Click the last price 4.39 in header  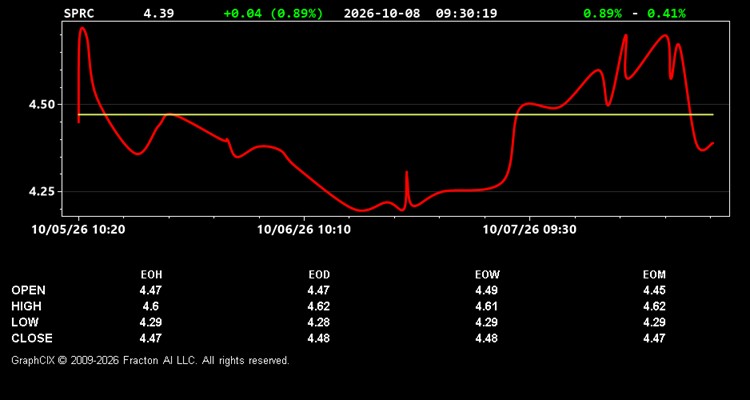pyautogui.click(x=159, y=13)
